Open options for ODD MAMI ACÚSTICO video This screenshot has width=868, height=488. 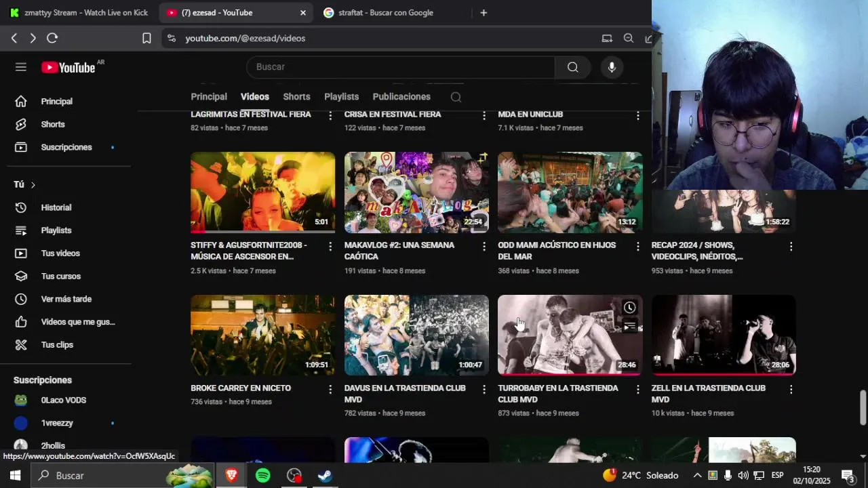coord(637,247)
